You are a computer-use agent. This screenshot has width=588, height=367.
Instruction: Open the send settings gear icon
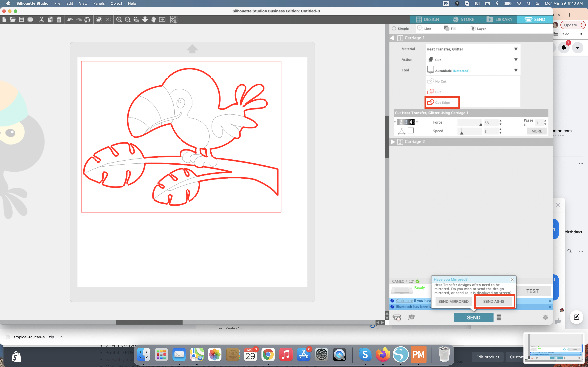(x=545, y=317)
